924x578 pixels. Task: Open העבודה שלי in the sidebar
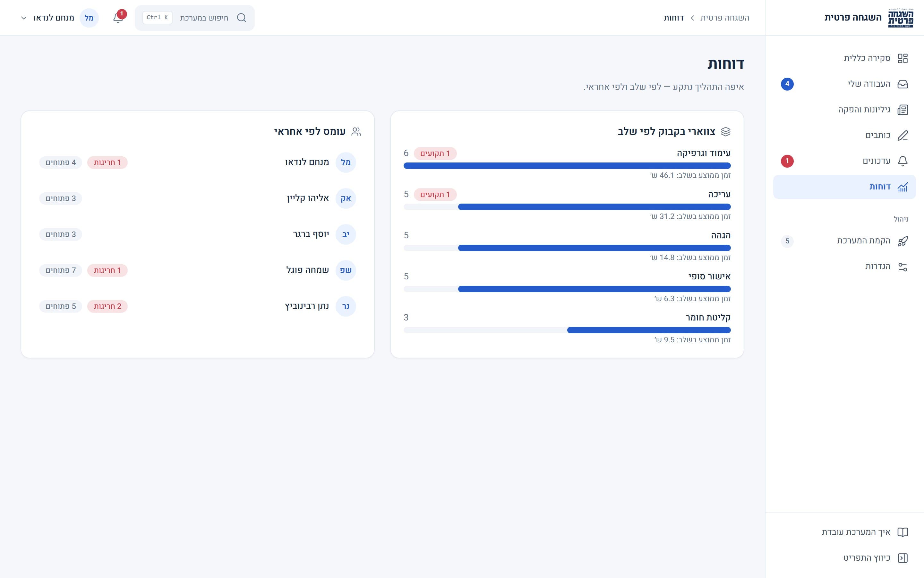point(844,84)
